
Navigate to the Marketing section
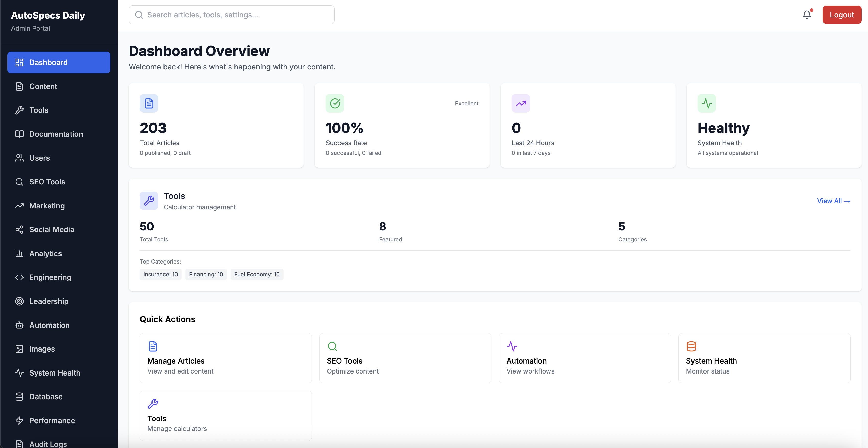click(47, 206)
